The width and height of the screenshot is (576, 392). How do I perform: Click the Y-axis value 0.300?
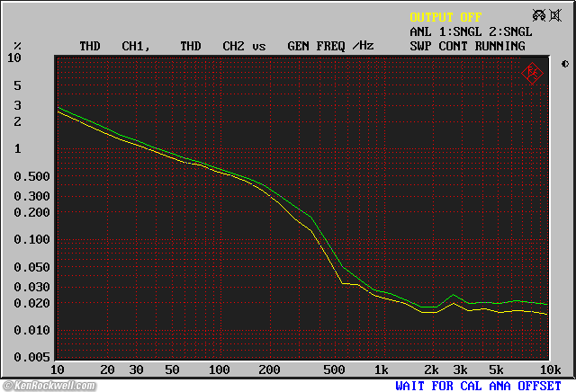(31, 196)
